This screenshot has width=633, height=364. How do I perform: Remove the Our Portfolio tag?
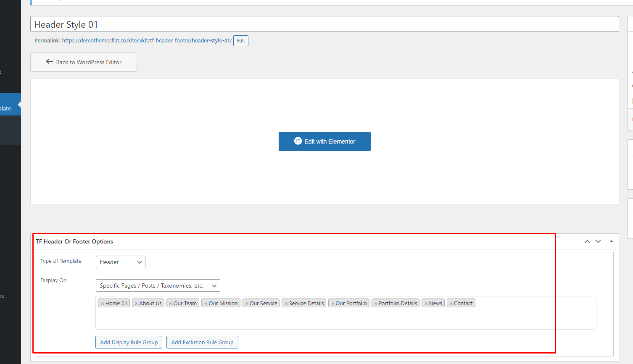[333, 304]
